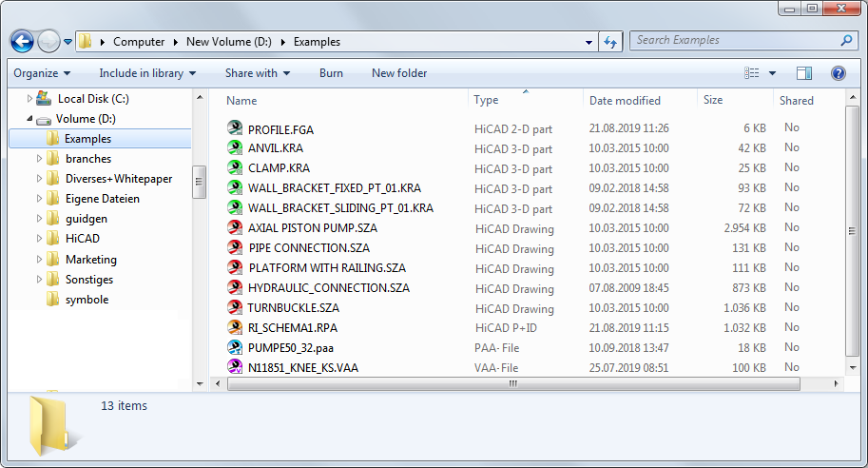This screenshot has height=468, width=868.
Task: Expand the branches folder node
Action: point(39,159)
